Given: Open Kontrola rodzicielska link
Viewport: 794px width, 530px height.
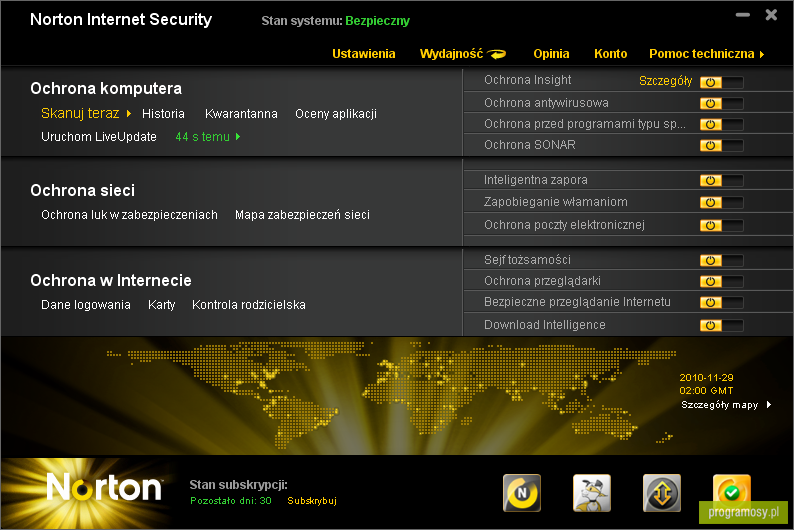Looking at the screenshot, I should pyautogui.click(x=249, y=305).
